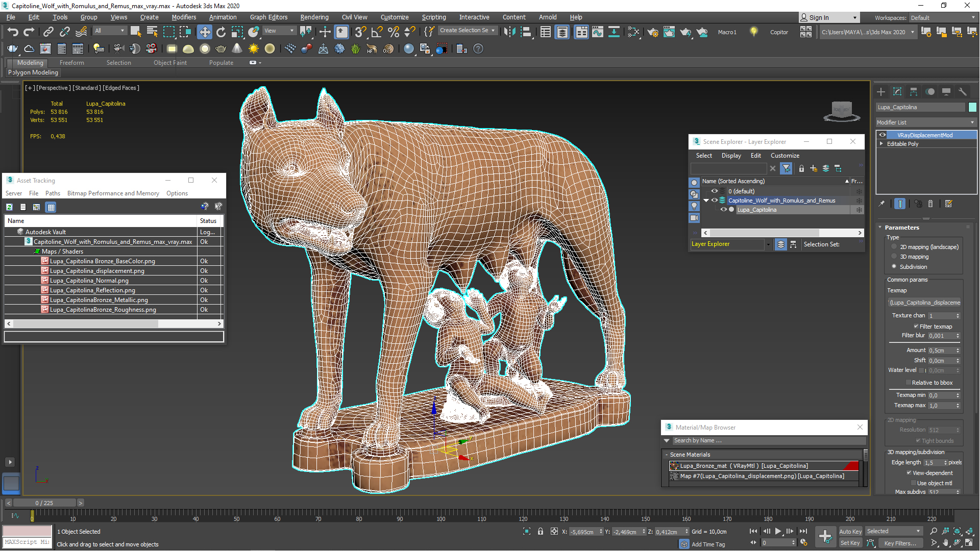The height and width of the screenshot is (551, 980).
Task: Open the Create tab in command panel
Action: pos(881,92)
